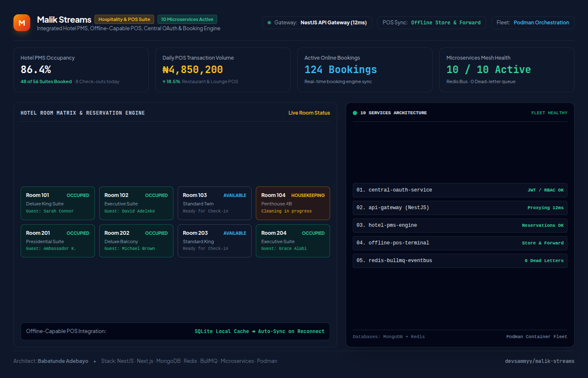The height and width of the screenshot is (378, 588).
Task: Click the Real-time booking engine sync caption
Action: (338, 81)
